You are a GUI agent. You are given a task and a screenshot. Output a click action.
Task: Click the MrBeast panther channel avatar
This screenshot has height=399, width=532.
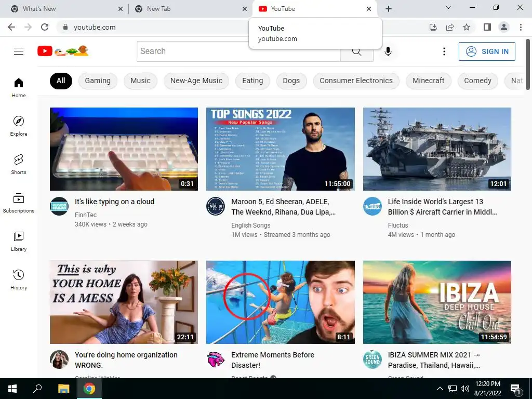tap(216, 360)
